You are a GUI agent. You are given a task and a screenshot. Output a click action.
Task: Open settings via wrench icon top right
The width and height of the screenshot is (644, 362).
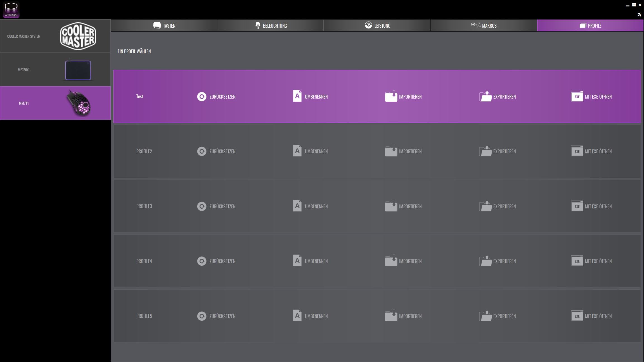tap(639, 15)
